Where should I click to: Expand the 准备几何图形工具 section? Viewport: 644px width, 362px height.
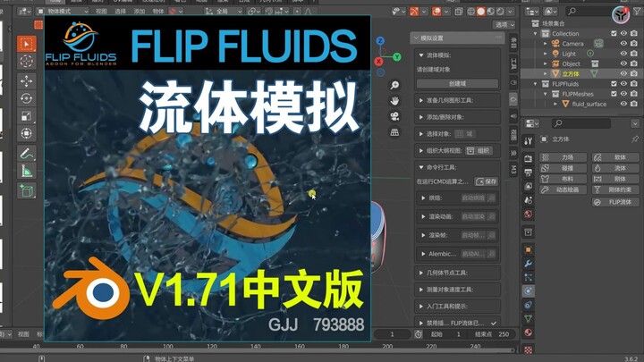coord(421,100)
